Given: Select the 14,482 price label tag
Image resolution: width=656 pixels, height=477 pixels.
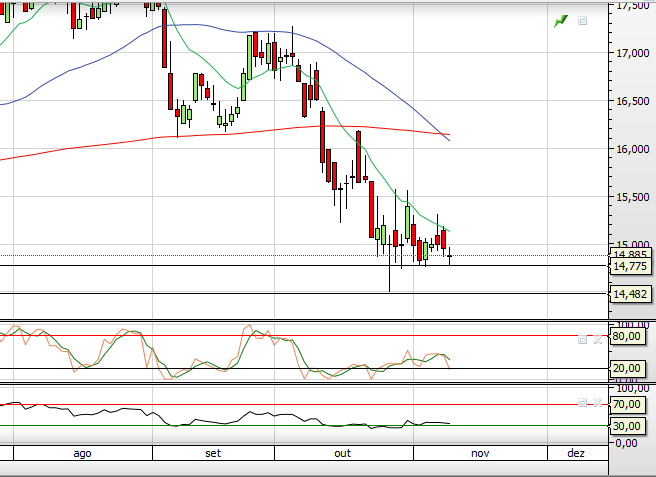Looking at the screenshot, I should tap(630, 294).
